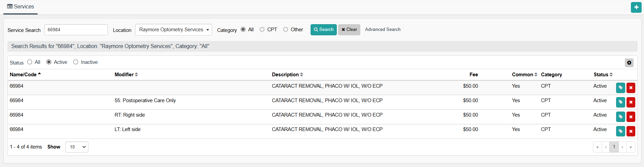Click the green plus add service icon
644x167 pixels.
tap(636, 7)
